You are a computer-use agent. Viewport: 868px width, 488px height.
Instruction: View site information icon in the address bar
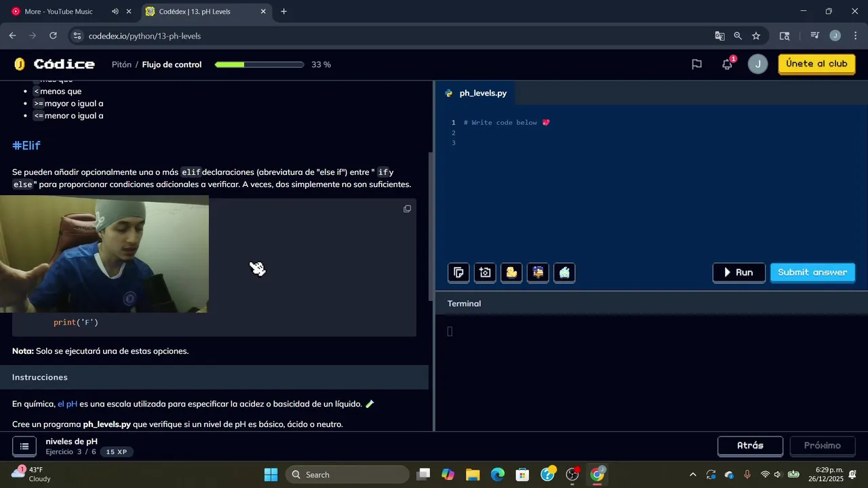pyautogui.click(x=77, y=36)
